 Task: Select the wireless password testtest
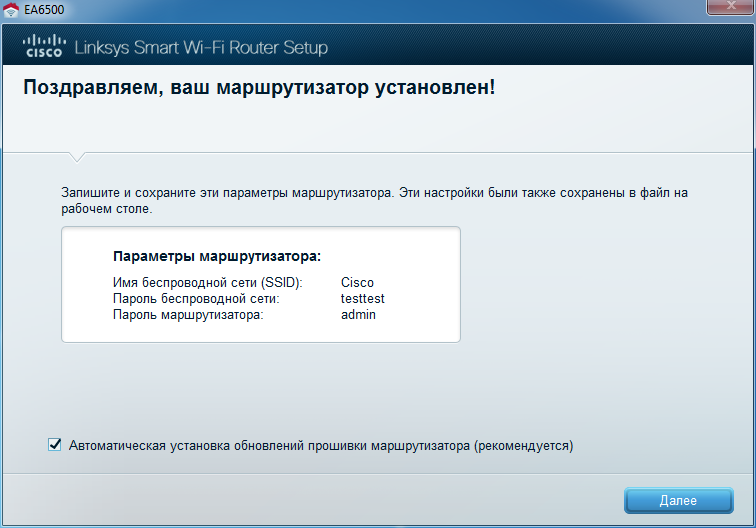point(363,299)
